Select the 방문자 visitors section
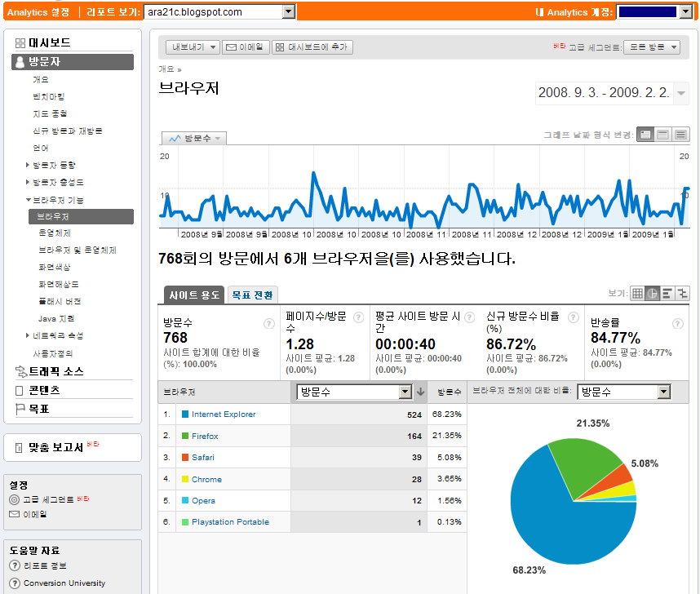700x594 pixels. coord(73,62)
